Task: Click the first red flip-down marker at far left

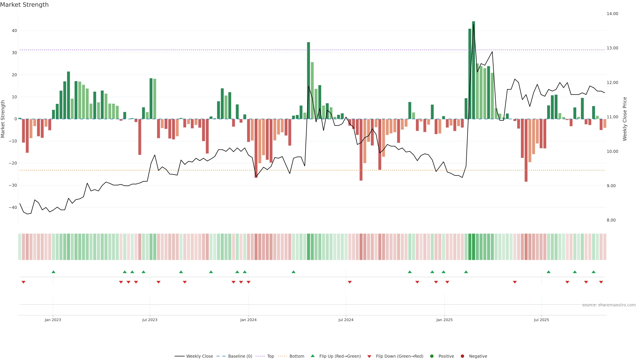Action: 23,282
